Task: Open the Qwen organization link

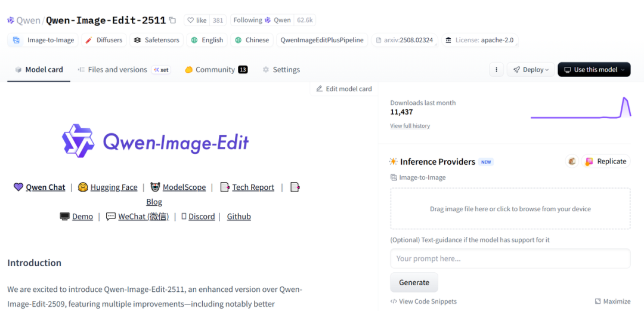Action: pos(29,20)
